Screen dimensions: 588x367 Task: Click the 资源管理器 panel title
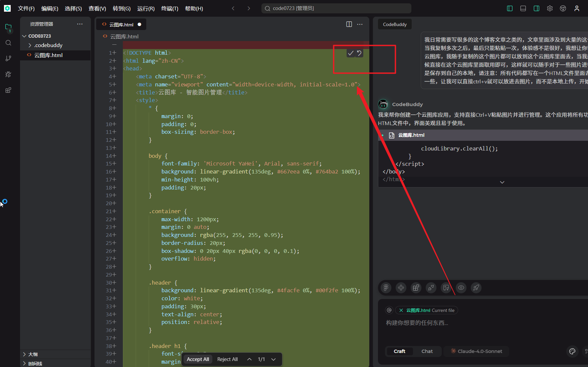coord(41,24)
